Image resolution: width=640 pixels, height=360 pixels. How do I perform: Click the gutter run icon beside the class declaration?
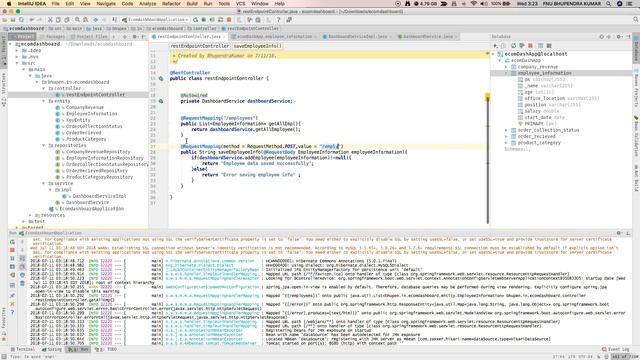tap(161, 78)
